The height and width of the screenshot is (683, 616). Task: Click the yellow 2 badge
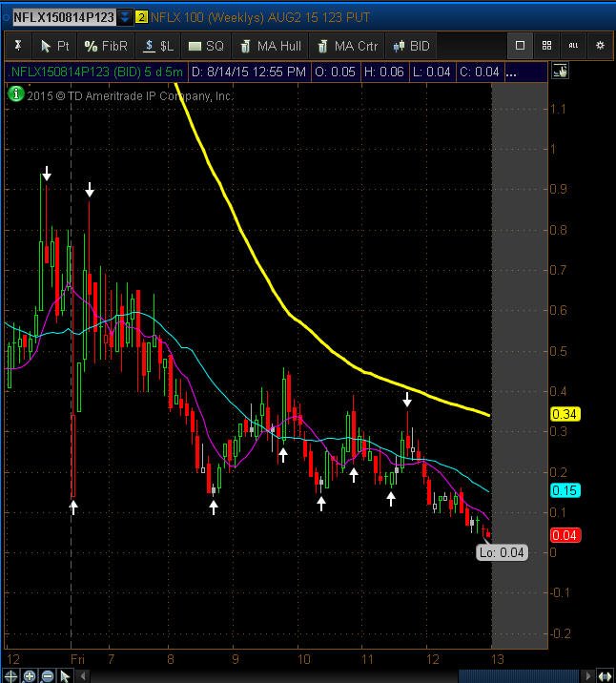141,17
